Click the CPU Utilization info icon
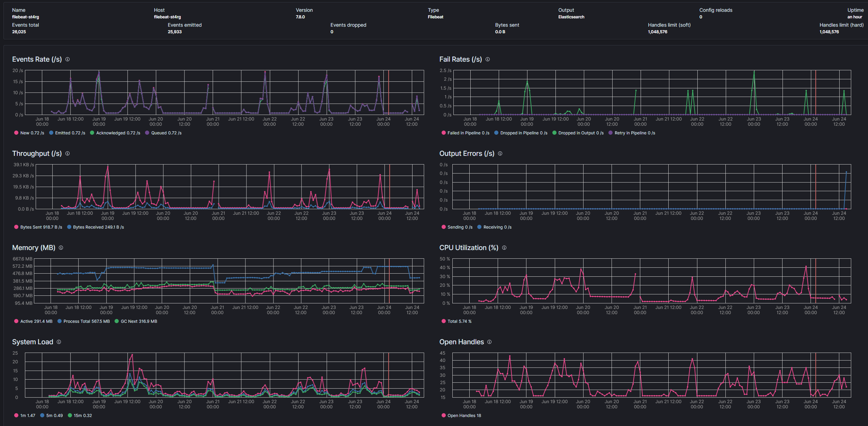The image size is (868, 426). point(504,248)
